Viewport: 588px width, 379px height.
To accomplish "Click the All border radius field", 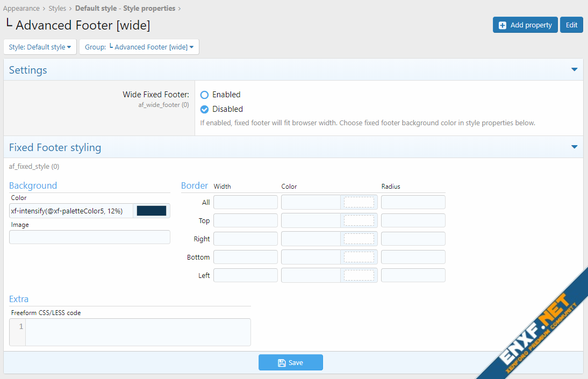I will (413, 202).
